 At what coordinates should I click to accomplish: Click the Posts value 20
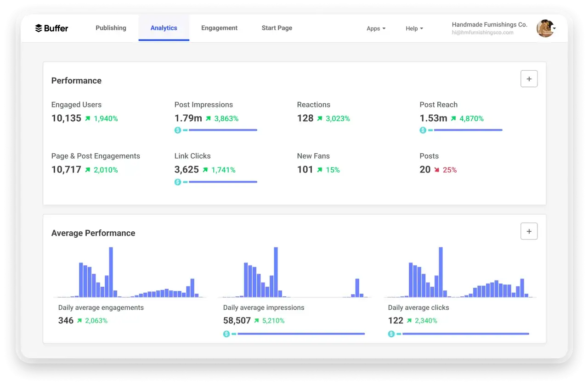tap(425, 169)
